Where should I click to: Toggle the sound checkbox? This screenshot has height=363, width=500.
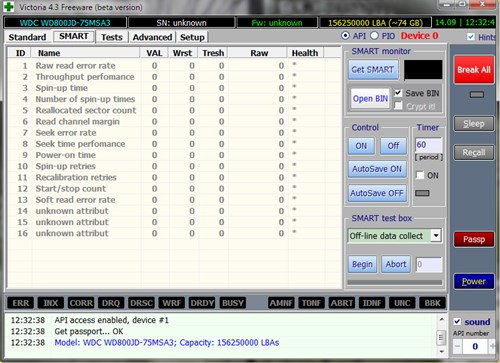click(457, 322)
